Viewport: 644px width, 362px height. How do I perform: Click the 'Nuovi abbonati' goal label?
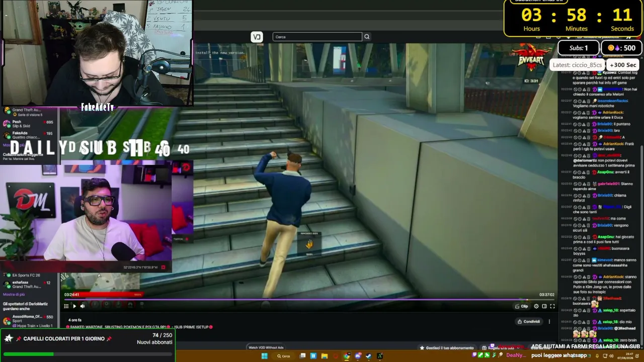tap(154, 342)
